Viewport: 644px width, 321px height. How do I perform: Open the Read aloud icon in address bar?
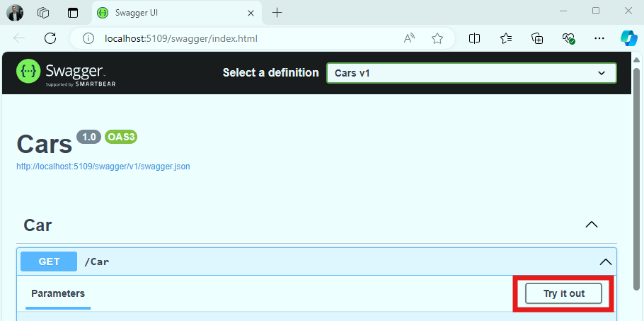(409, 39)
